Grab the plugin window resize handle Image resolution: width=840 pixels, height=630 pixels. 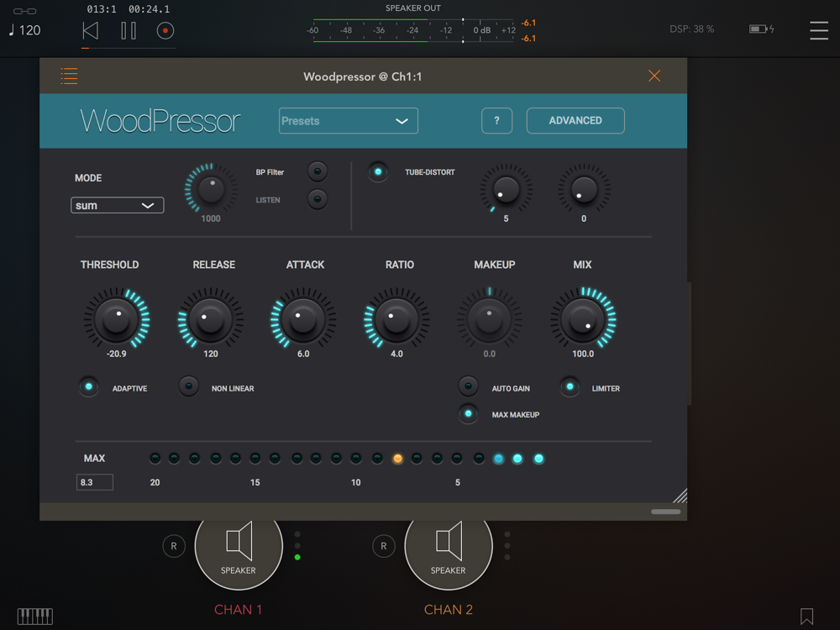coord(680,496)
